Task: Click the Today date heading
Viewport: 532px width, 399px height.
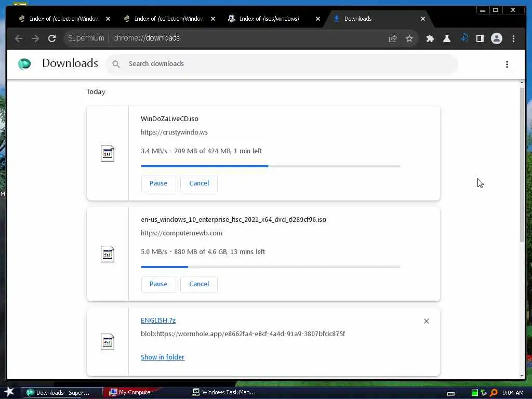Action: [96, 91]
